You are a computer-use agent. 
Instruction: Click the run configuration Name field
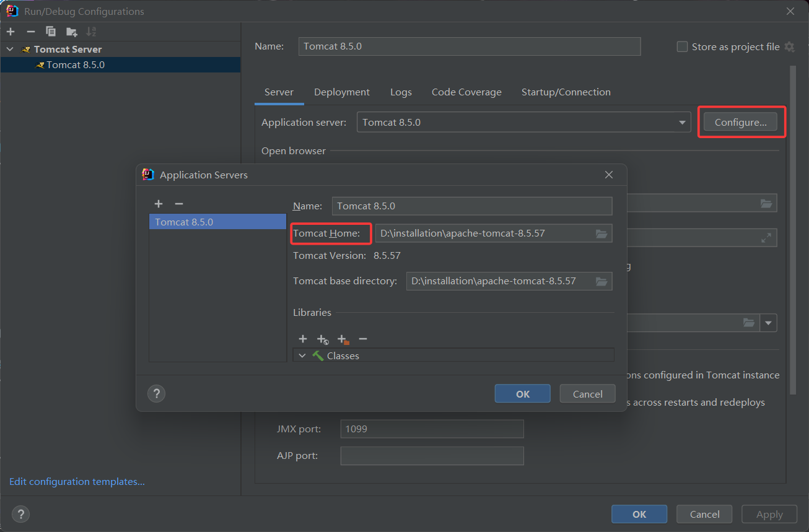470,46
